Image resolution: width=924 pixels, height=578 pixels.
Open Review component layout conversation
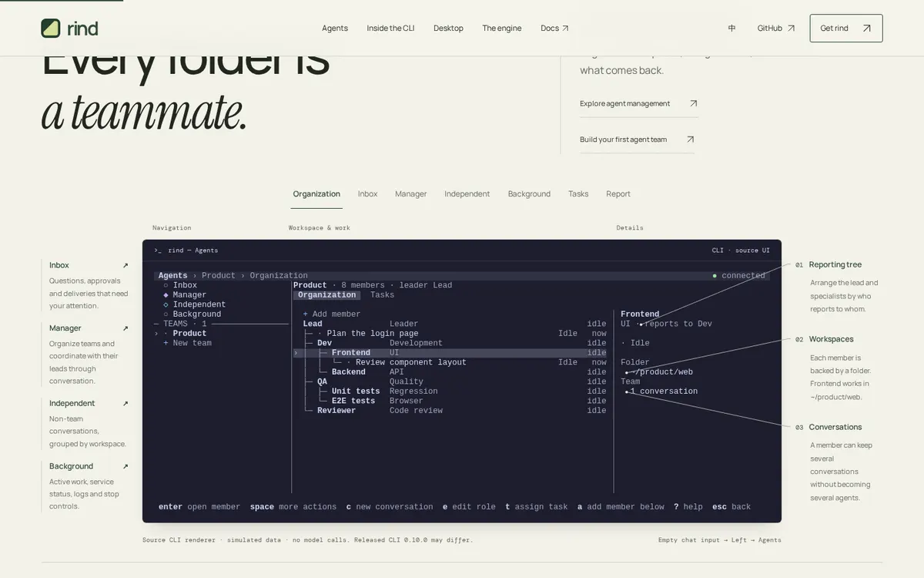pyautogui.click(x=411, y=362)
